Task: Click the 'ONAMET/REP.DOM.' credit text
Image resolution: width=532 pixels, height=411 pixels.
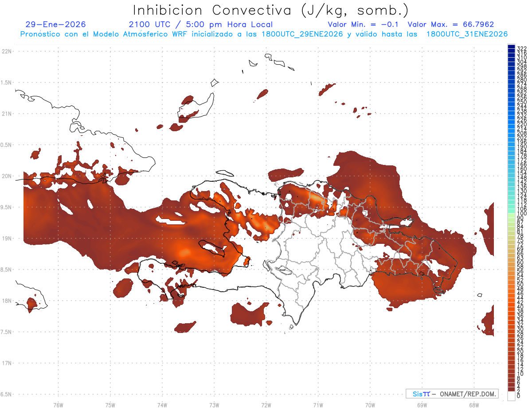Action: [467, 394]
